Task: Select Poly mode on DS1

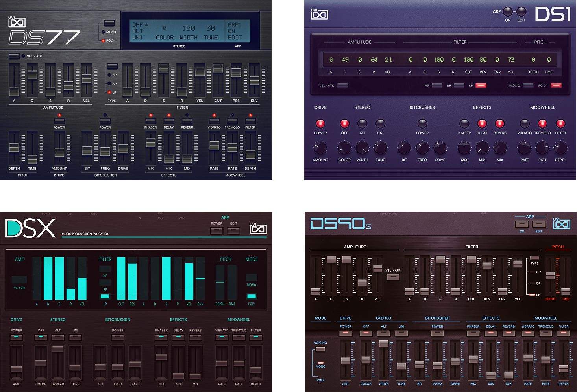Action: 556,85
